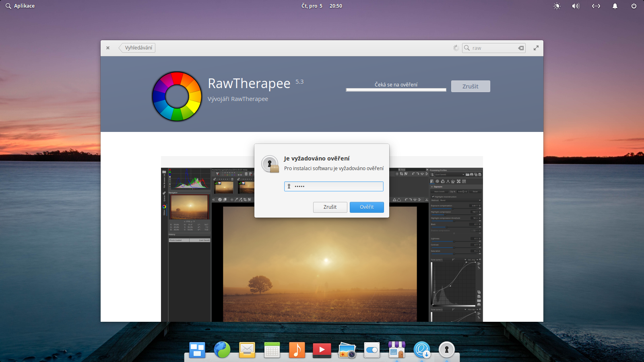This screenshot has width=644, height=362.
Task: Open the password keyring app from the dock
Action: click(x=446, y=350)
